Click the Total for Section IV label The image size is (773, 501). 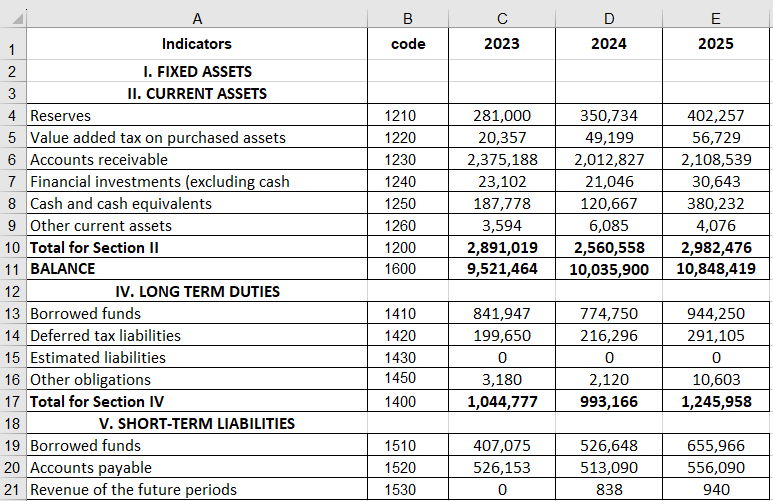tap(196, 401)
